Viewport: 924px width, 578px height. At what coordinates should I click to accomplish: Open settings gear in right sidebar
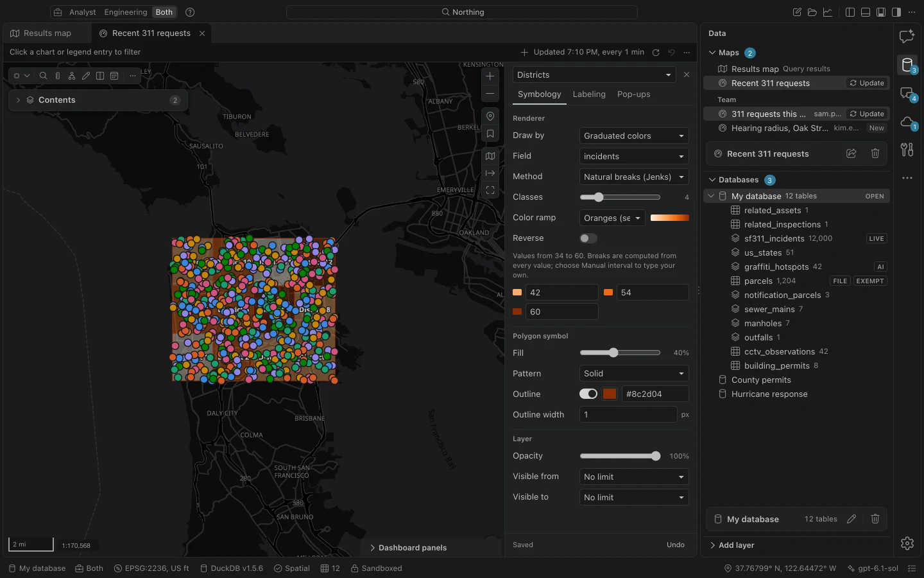click(x=907, y=543)
